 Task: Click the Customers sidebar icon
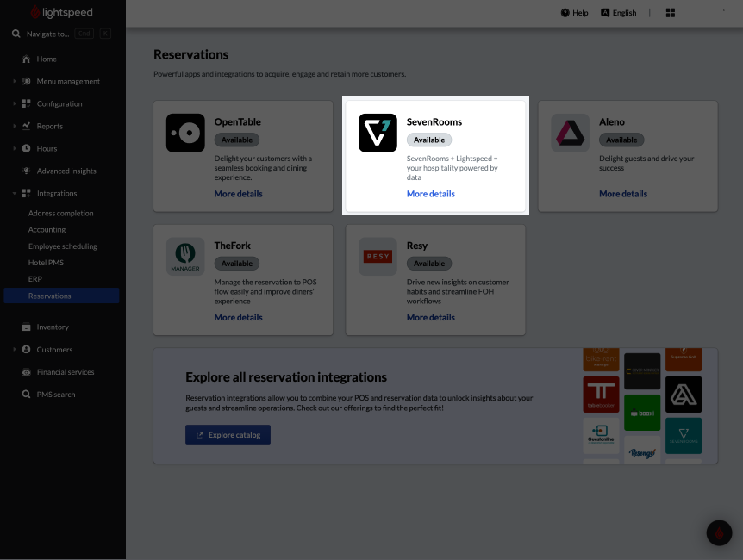[25, 349]
